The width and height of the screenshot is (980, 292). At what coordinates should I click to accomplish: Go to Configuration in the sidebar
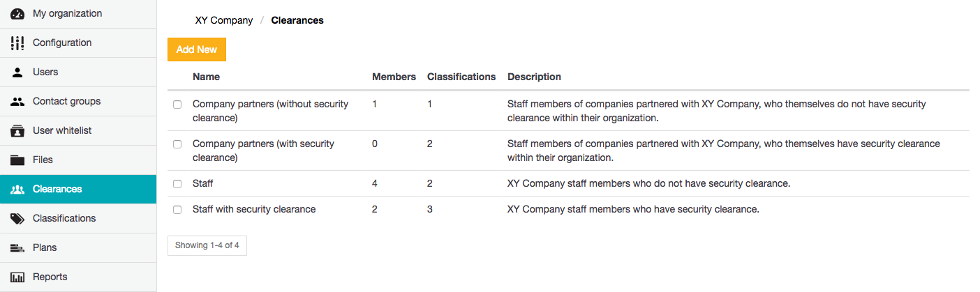tap(61, 43)
